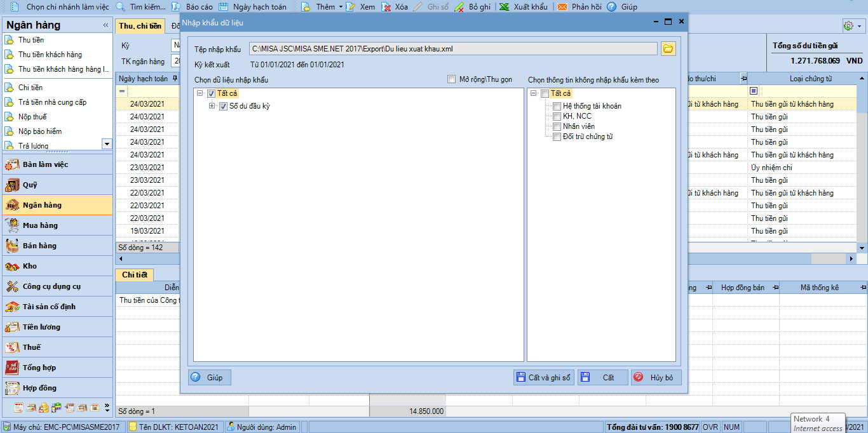Image resolution: width=868 pixels, height=433 pixels.
Task: Click the Bỏ ghi unpost icon
Action: [459, 6]
